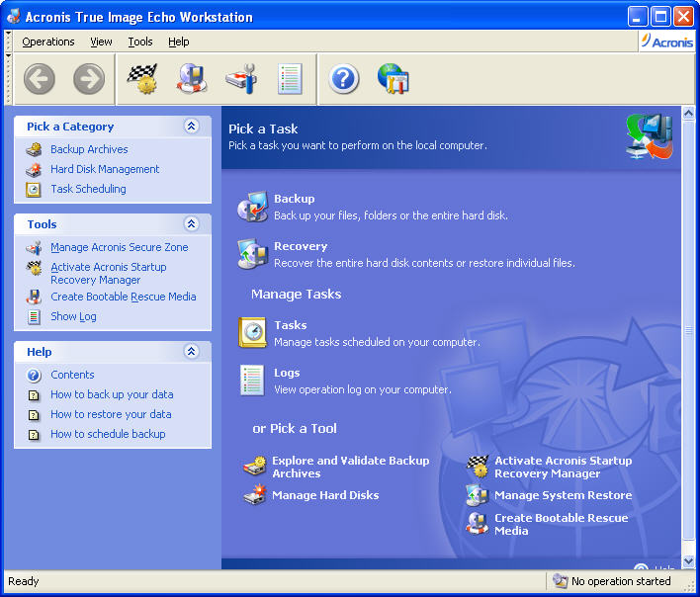This screenshot has width=700, height=597.
Task: Open the log list icon in toolbar
Action: point(290,78)
